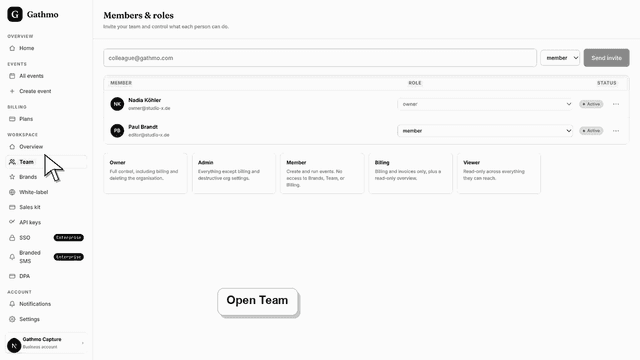Screen dimensions: 640x360
Task: Click the workspace Overview icon
Action: [12, 147]
